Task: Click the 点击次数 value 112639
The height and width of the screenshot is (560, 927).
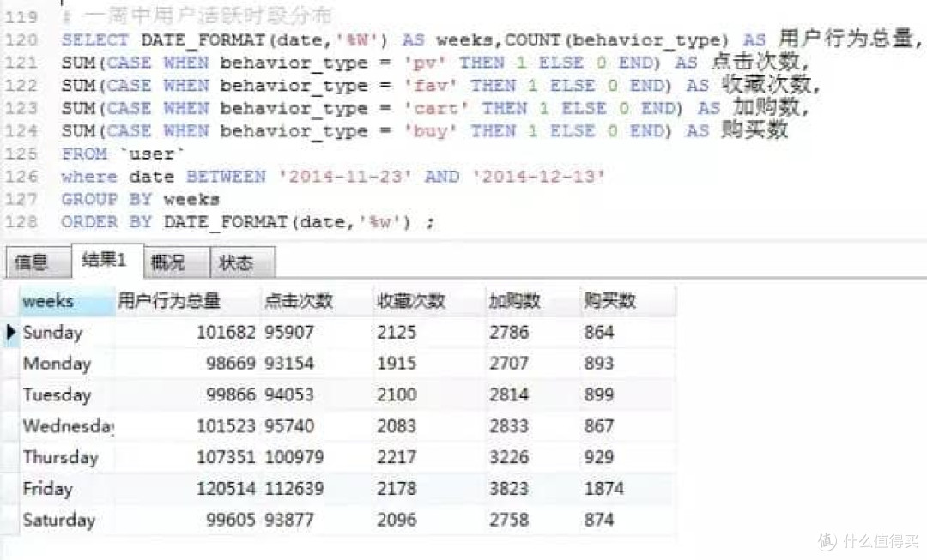Action: 294,489
